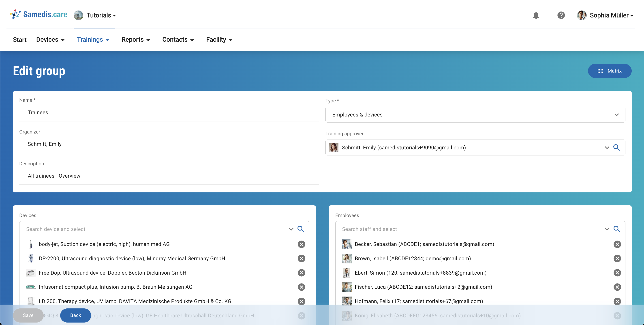Remove Free Dop Ultrasound device
644x325 pixels.
tap(302, 273)
